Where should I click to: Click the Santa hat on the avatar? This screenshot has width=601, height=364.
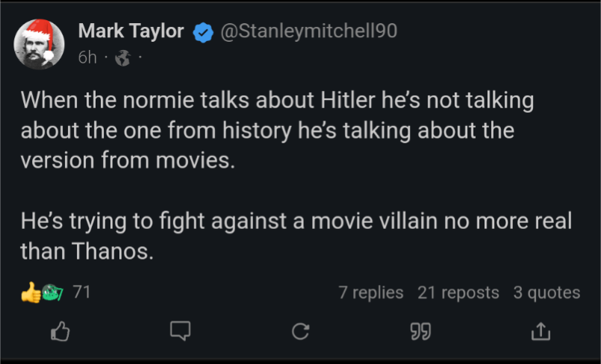click(x=39, y=31)
